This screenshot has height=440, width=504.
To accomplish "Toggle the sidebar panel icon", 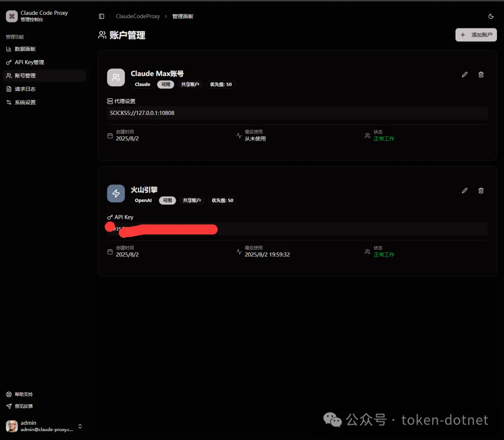I will point(102,16).
